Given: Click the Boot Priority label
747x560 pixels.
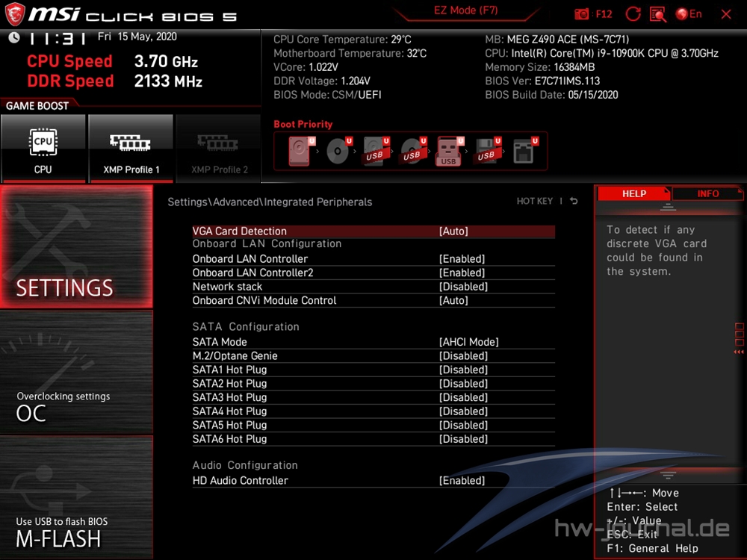Looking at the screenshot, I should point(303,124).
